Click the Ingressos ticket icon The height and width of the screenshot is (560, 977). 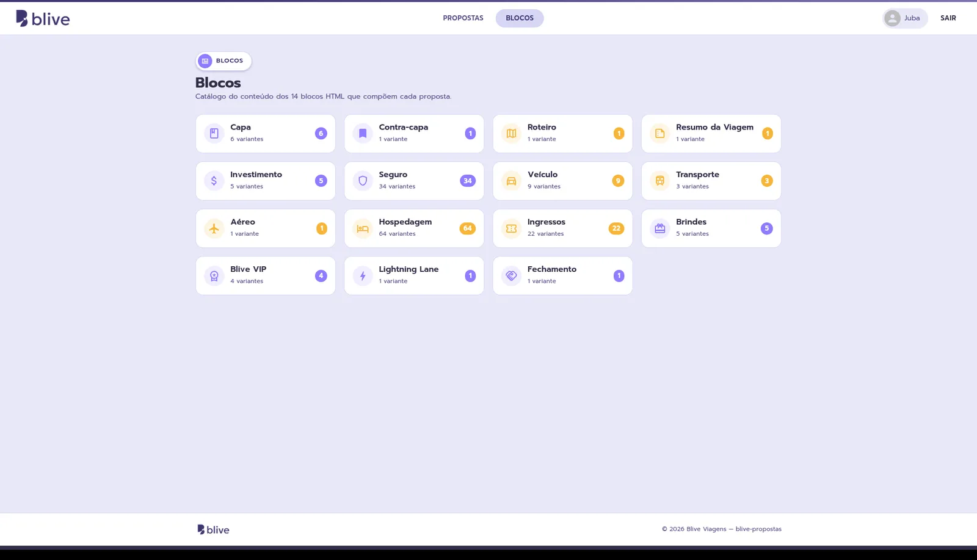tap(511, 228)
